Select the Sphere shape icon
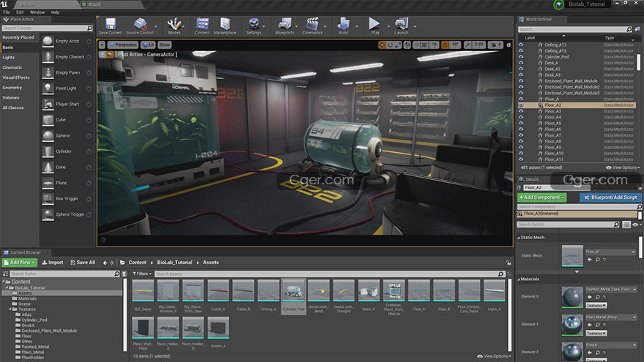Viewport: 644px width, 362px height. click(x=48, y=135)
